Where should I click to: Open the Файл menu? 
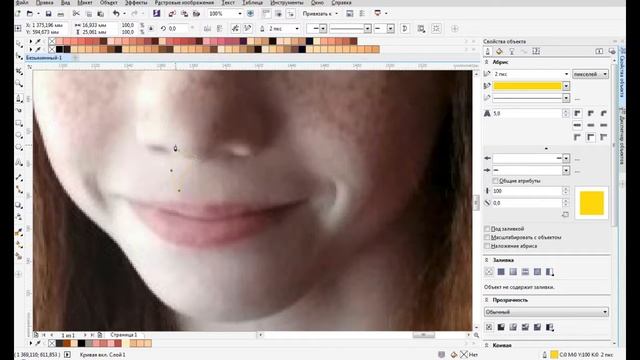(22, 2)
